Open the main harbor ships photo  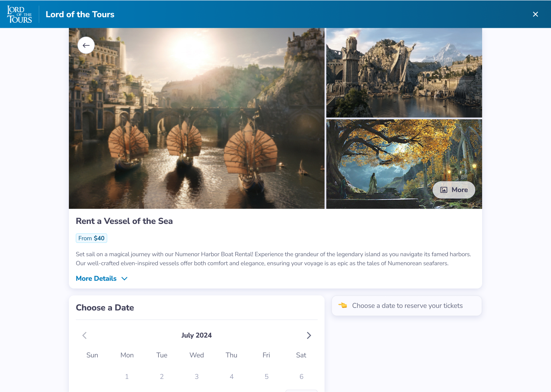pyautogui.click(x=197, y=118)
